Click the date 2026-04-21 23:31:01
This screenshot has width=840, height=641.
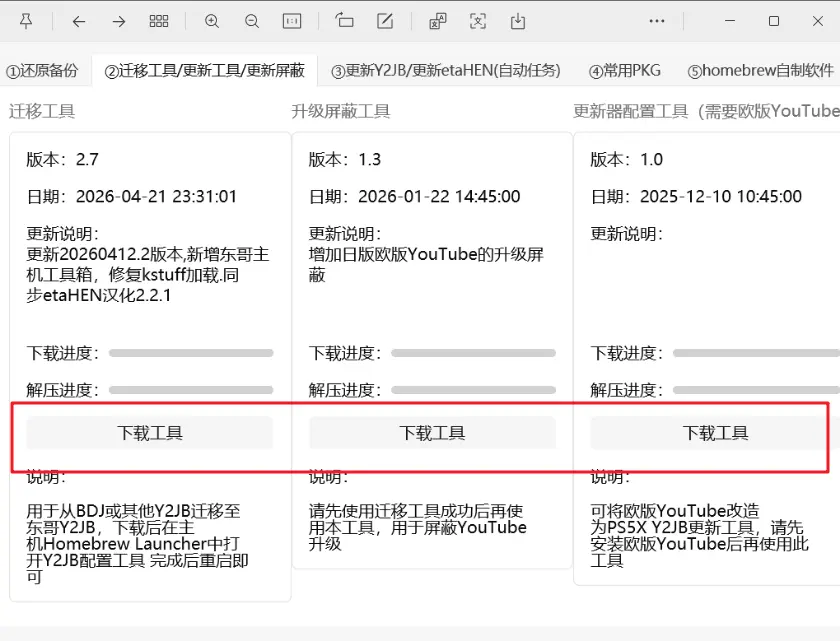point(156,197)
